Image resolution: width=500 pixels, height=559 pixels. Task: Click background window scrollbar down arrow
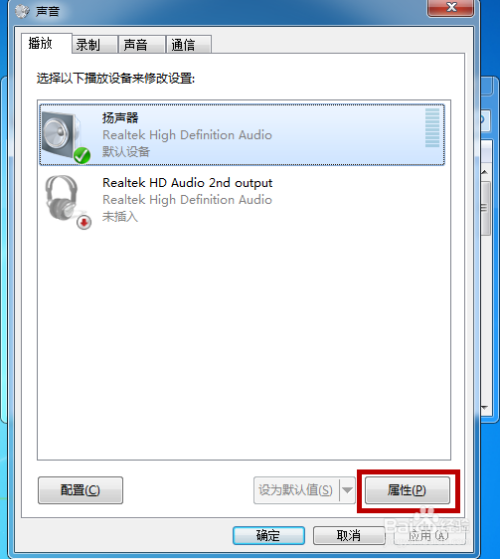coord(485,407)
